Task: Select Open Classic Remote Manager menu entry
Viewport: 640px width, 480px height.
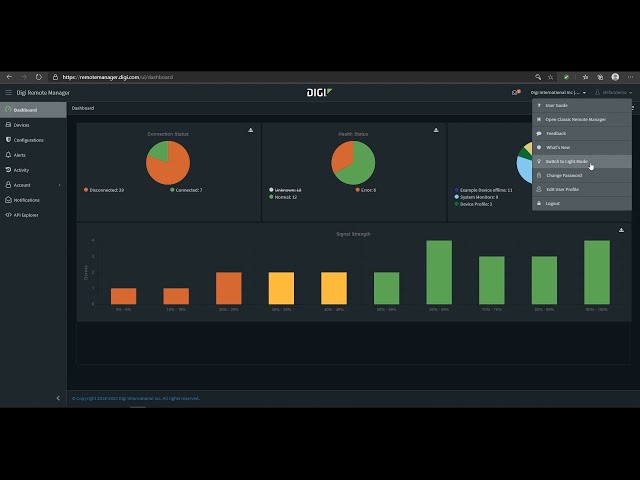Action: tap(582, 120)
